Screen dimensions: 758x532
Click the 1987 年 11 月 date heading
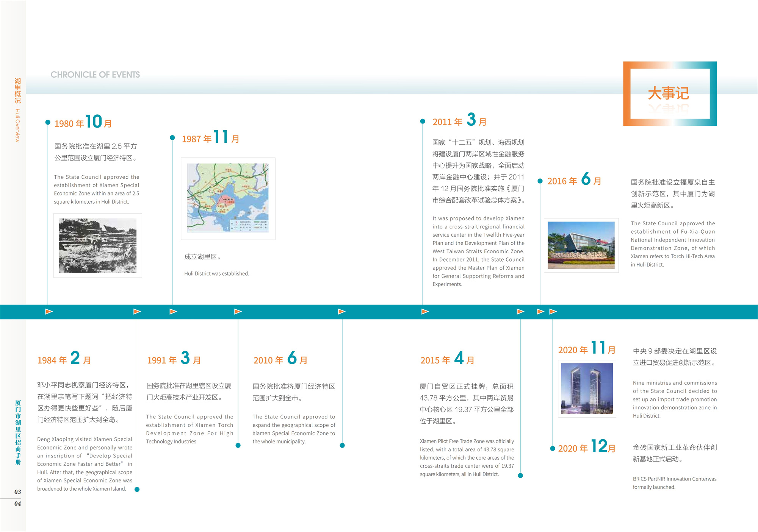point(210,137)
